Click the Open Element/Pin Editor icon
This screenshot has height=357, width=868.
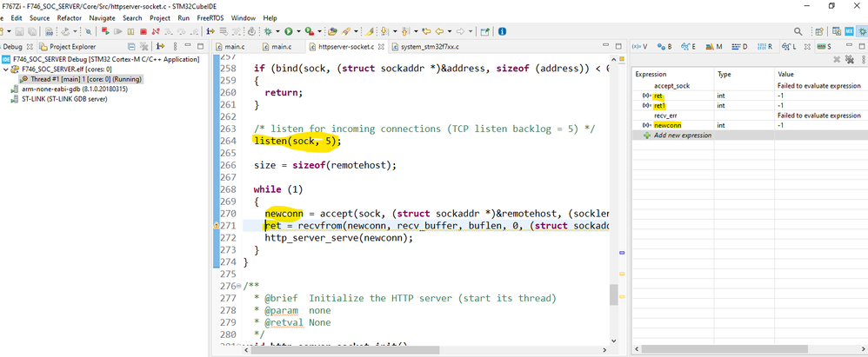pyautogui.click(x=485, y=31)
